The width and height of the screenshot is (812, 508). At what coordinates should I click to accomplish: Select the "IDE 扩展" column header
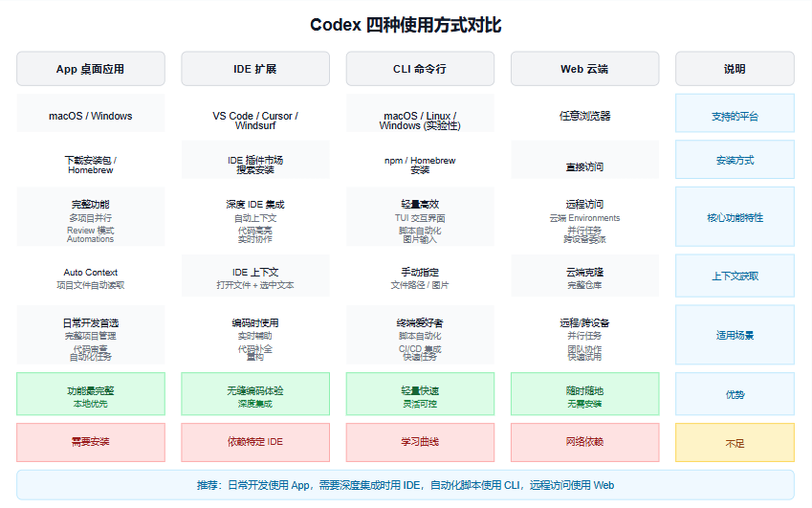pyautogui.click(x=255, y=69)
